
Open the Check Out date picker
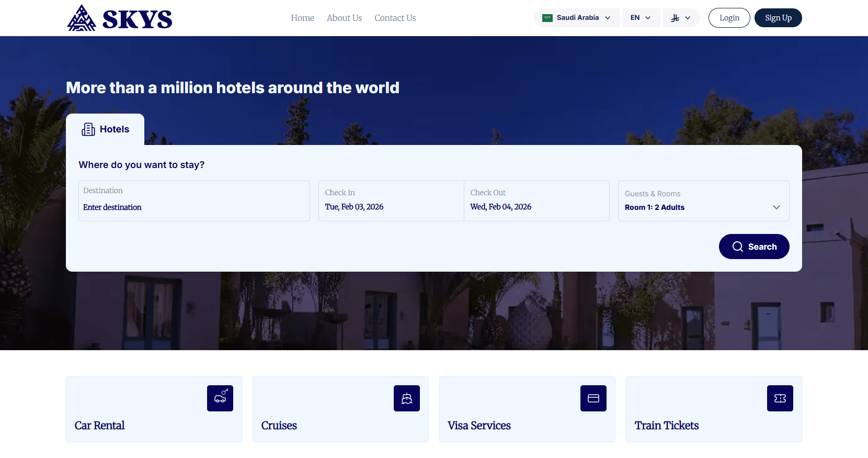536,201
